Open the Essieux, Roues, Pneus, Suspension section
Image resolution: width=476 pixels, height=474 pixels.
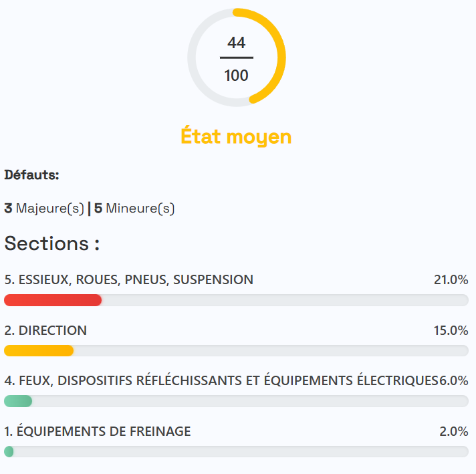pos(128,279)
